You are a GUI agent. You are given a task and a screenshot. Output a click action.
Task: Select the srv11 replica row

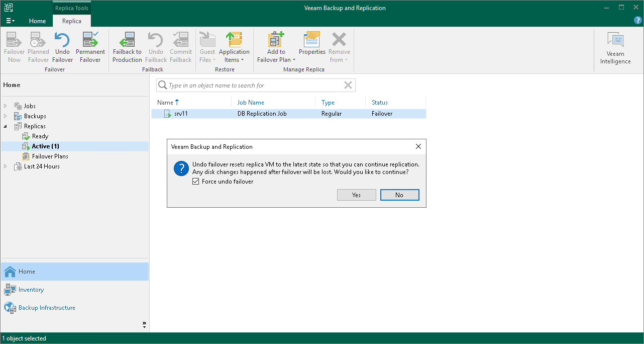pos(289,114)
